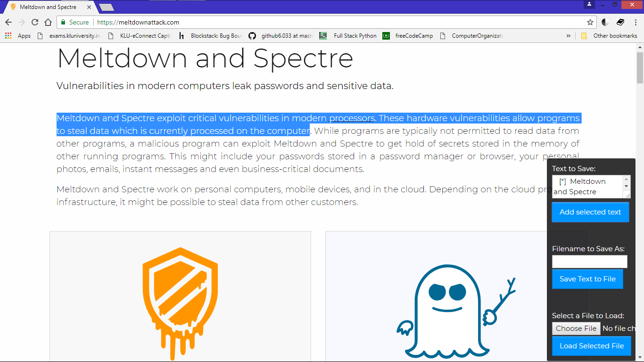644x362 pixels.
Task: Click Add selected text button
Action: (590, 212)
